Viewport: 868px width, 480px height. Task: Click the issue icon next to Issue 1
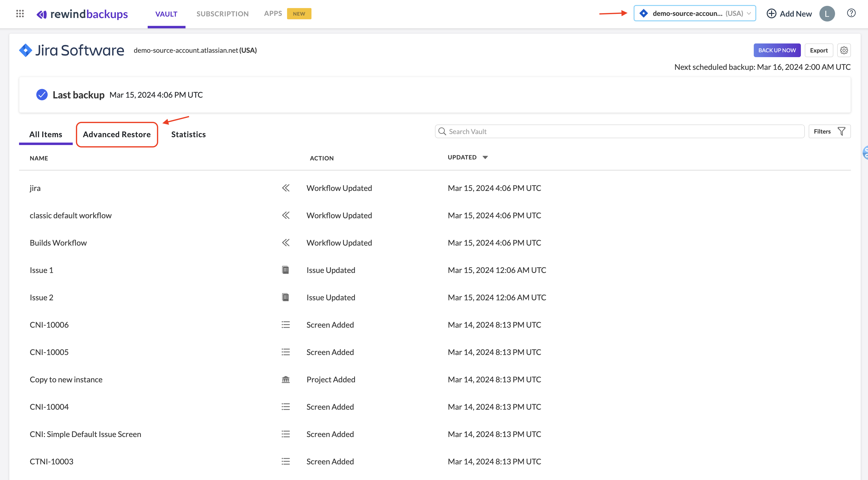pos(285,270)
